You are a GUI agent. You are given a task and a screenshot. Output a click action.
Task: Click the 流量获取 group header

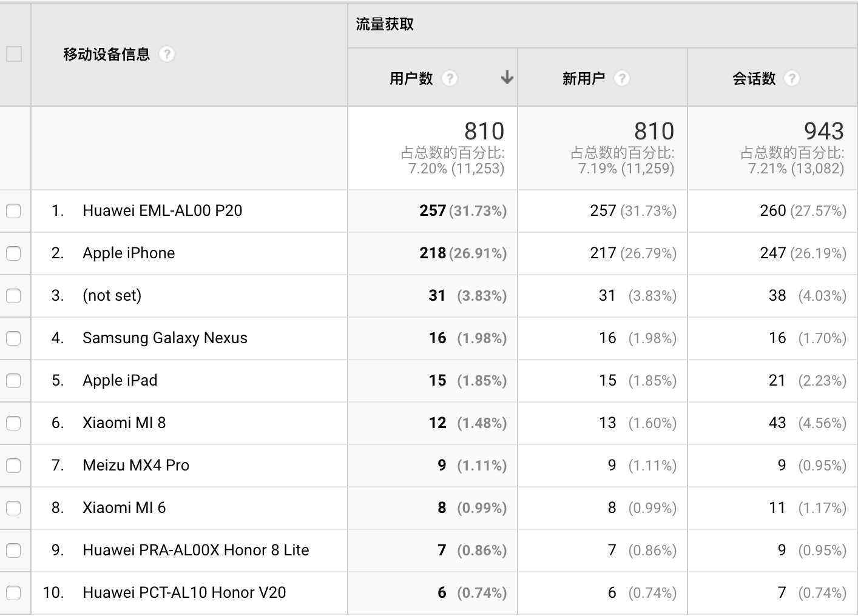[385, 24]
